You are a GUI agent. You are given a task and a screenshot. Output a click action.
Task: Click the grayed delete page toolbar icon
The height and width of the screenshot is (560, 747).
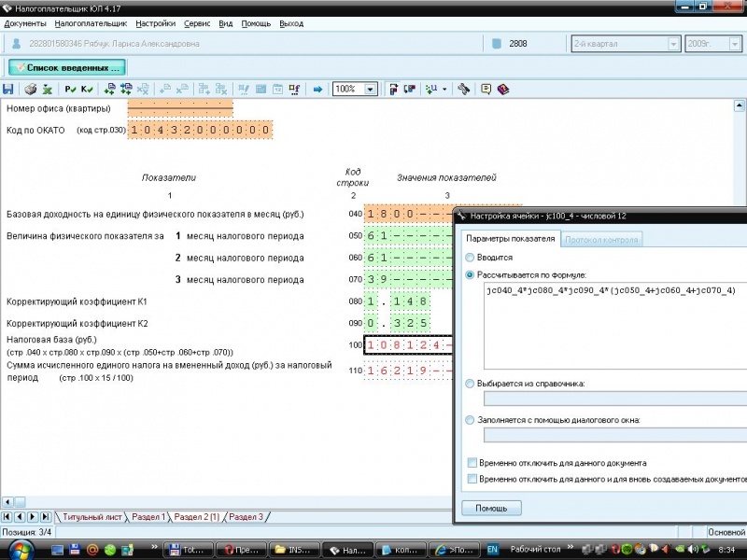tap(143, 89)
